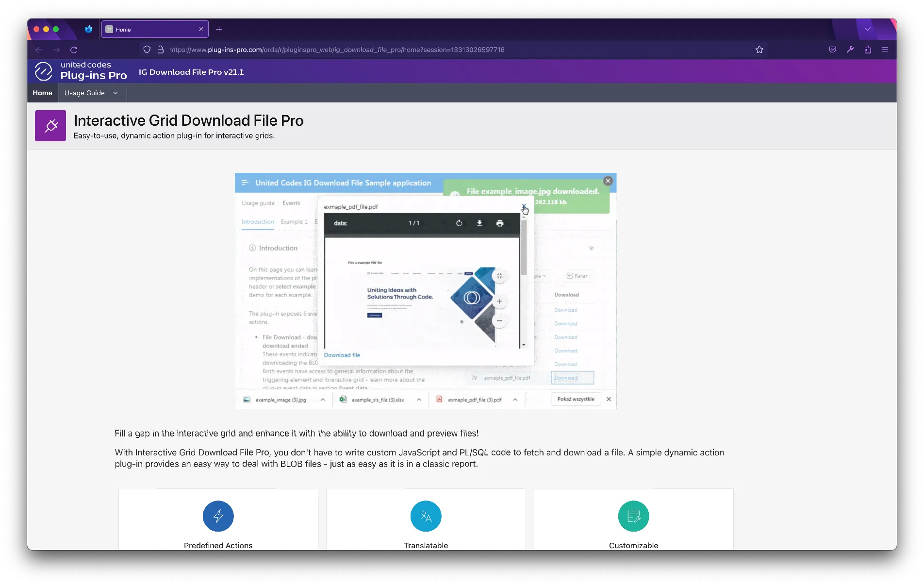Expand the list-all-tabs chevron

coord(868,29)
